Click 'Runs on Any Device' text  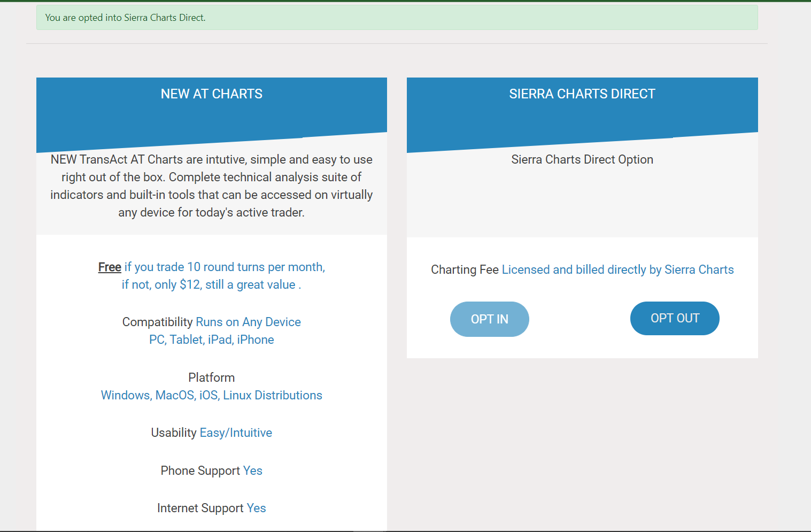pos(249,322)
